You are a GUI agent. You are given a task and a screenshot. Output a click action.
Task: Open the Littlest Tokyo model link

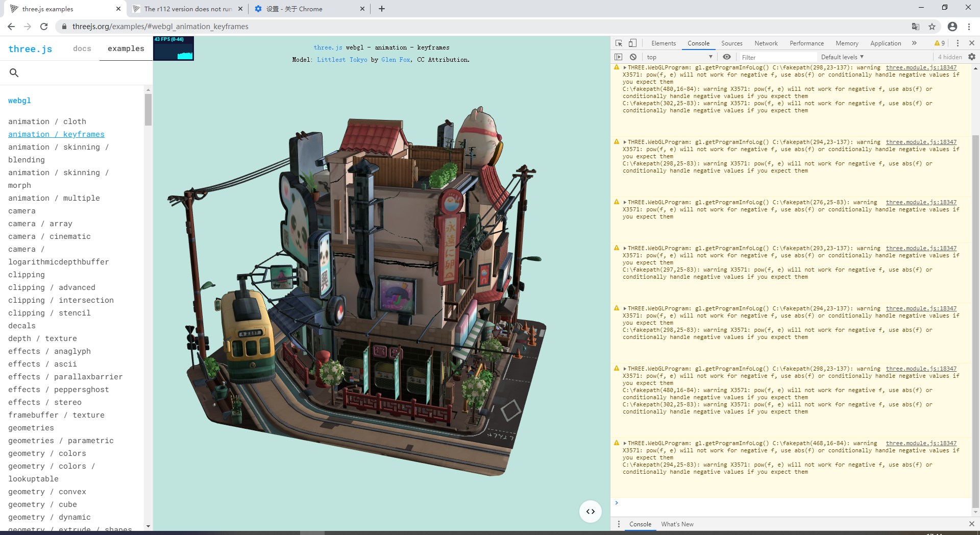tap(342, 60)
